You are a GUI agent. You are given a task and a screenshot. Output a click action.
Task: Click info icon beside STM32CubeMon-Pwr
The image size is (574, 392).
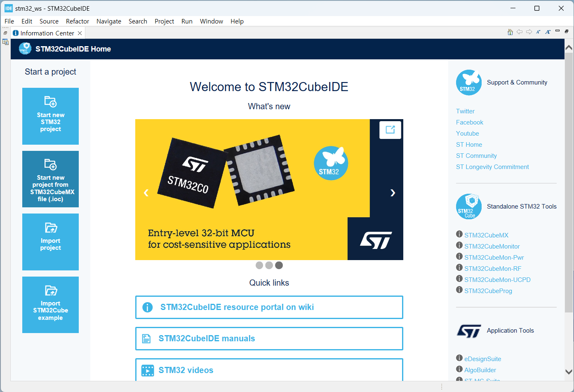[459, 256]
